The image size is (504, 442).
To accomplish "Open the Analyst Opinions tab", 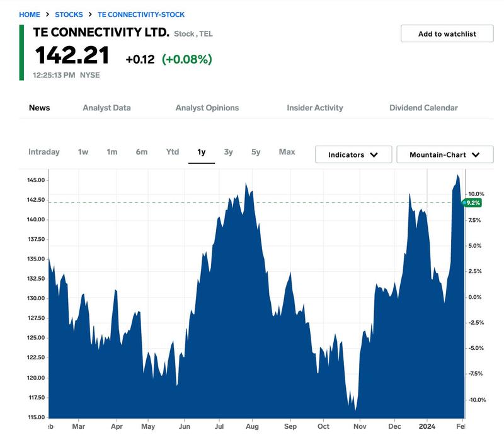I will 207,108.
